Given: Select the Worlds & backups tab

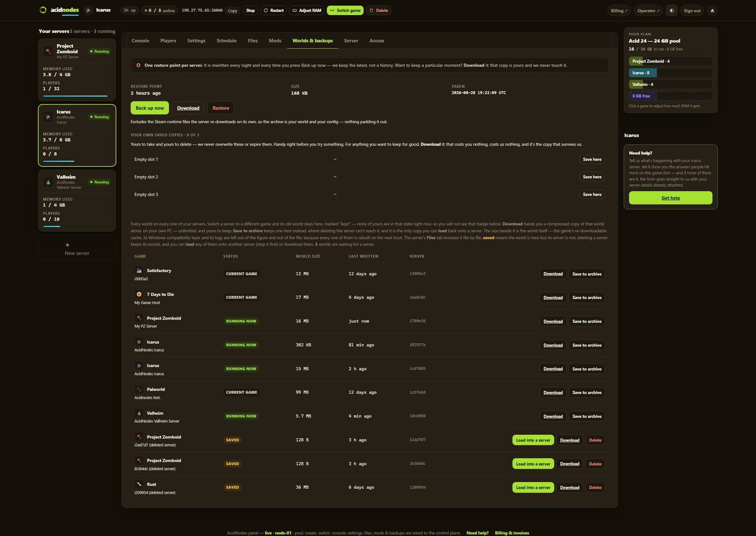Looking at the screenshot, I should [x=313, y=41].
